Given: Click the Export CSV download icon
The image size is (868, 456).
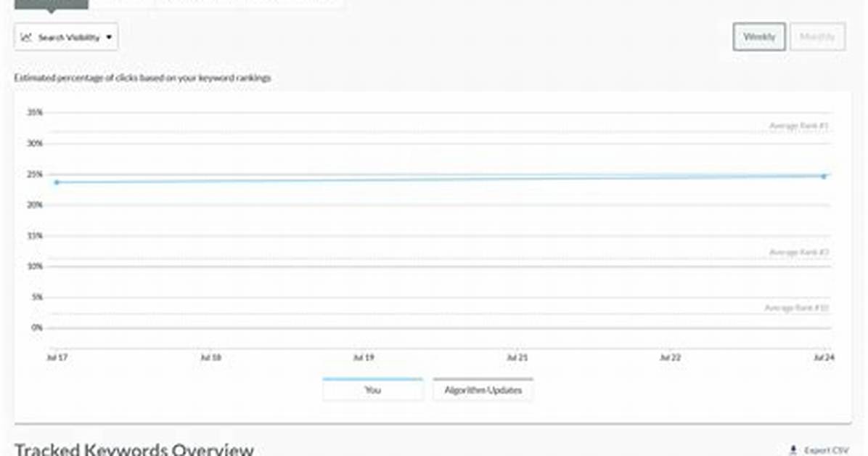Looking at the screenshot, I should click(x=793, y=449).
